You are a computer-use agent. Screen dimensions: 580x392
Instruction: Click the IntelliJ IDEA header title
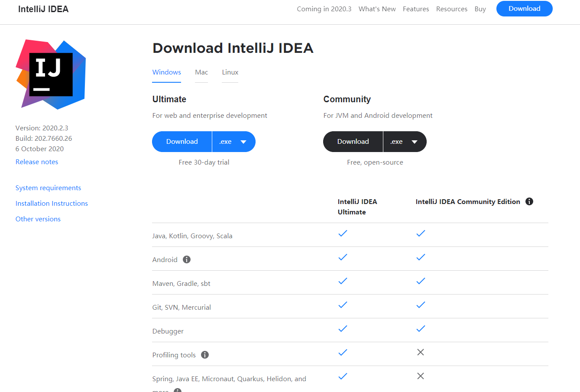[43, 9]
